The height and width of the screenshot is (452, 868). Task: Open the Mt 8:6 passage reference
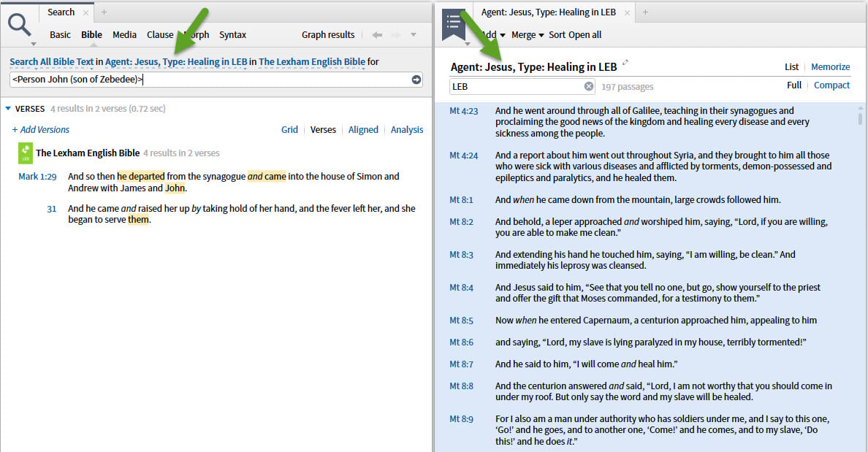(461, 342)
